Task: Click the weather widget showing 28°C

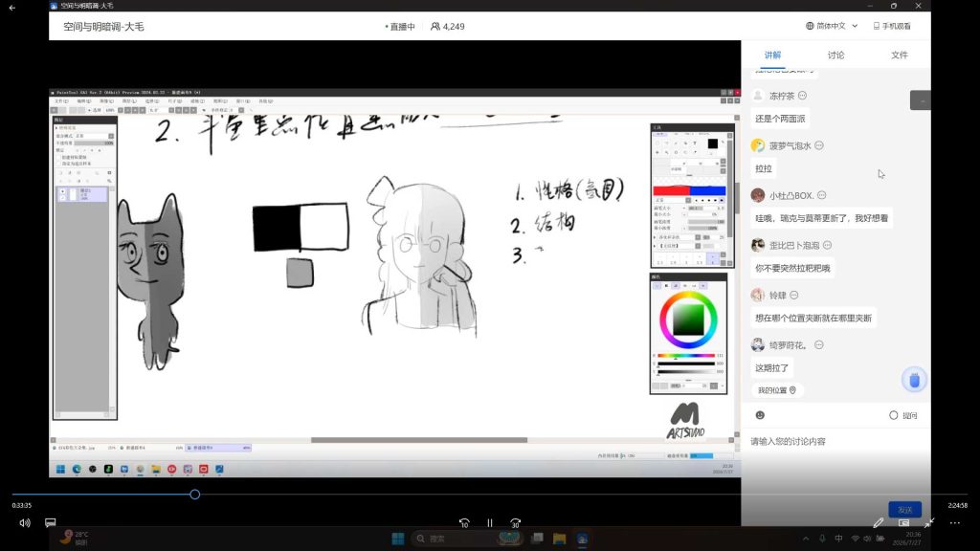Action: pos(75,538)
